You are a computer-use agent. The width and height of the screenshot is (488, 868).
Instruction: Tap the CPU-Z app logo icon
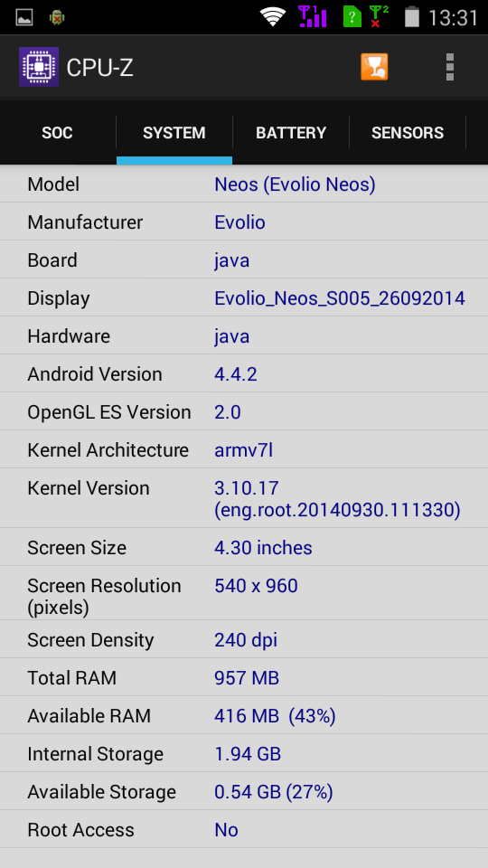click(x=39, y=67)
